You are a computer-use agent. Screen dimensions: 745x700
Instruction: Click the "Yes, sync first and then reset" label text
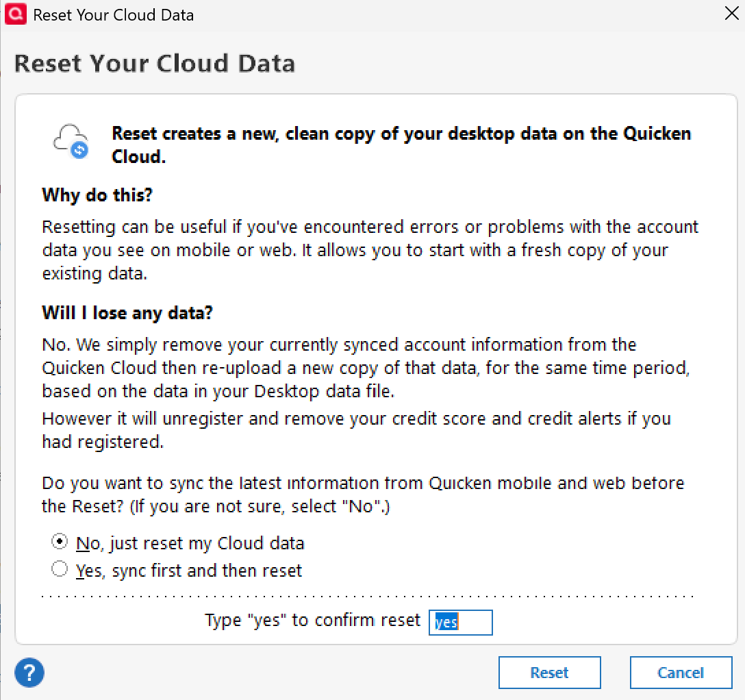[x=189, y=570]
